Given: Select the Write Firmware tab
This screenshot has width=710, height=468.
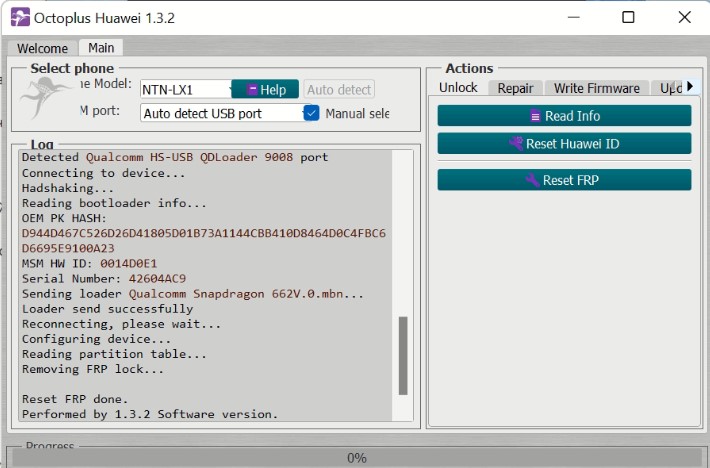Looking at the screenshot, I should point(596,88).
